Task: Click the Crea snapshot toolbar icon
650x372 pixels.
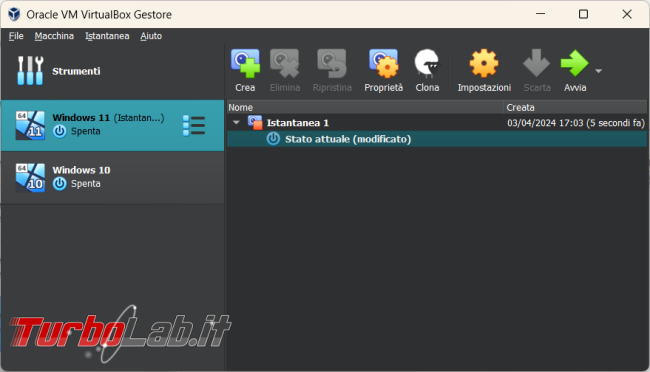Action: tap(245, 64)
